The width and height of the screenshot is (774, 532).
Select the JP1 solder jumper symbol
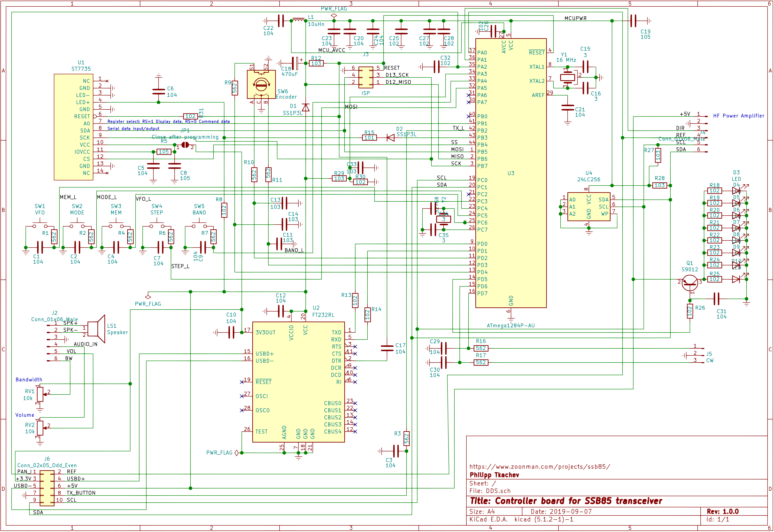click(x=185, y=145)
